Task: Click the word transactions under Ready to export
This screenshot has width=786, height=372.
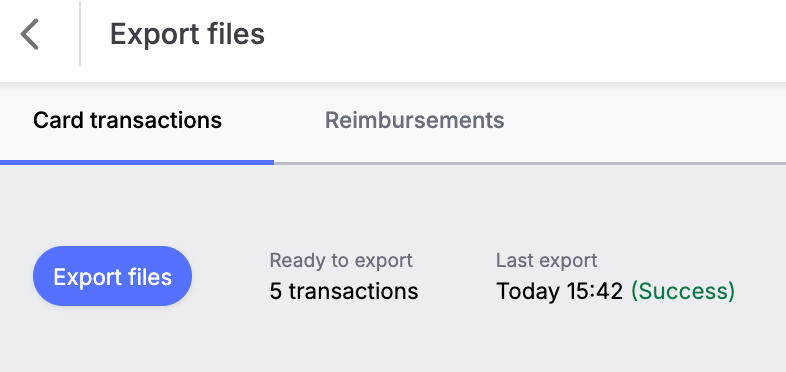Action: click(x=353, y=291)
